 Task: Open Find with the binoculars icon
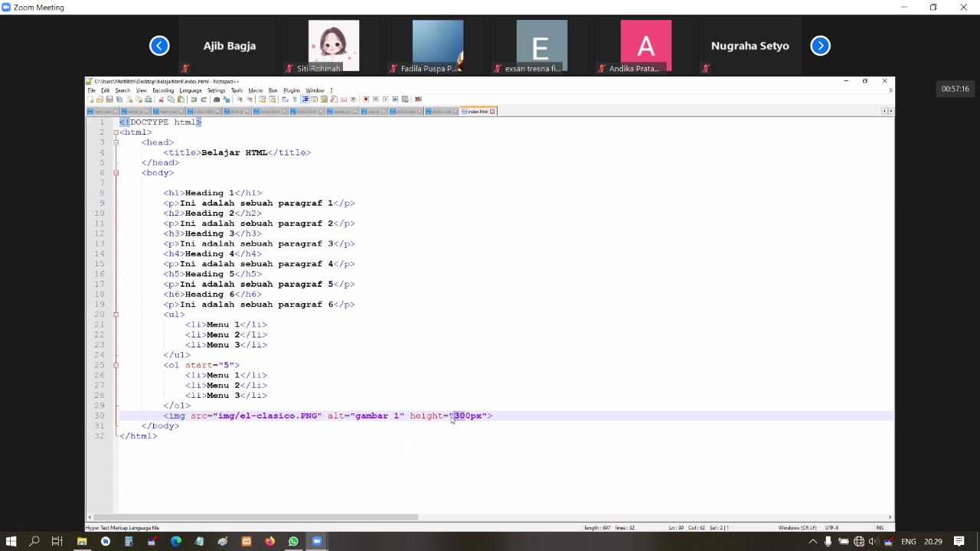pos(217,99)
